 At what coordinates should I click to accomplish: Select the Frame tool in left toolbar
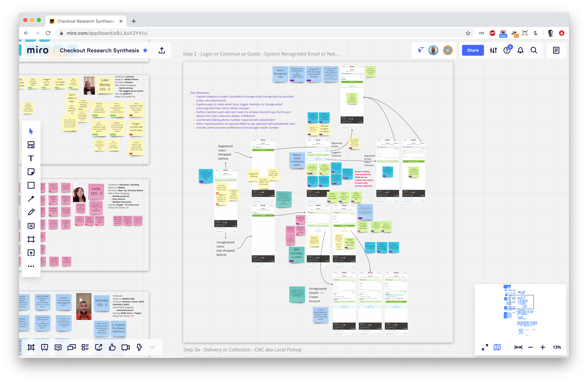point(31,239)
